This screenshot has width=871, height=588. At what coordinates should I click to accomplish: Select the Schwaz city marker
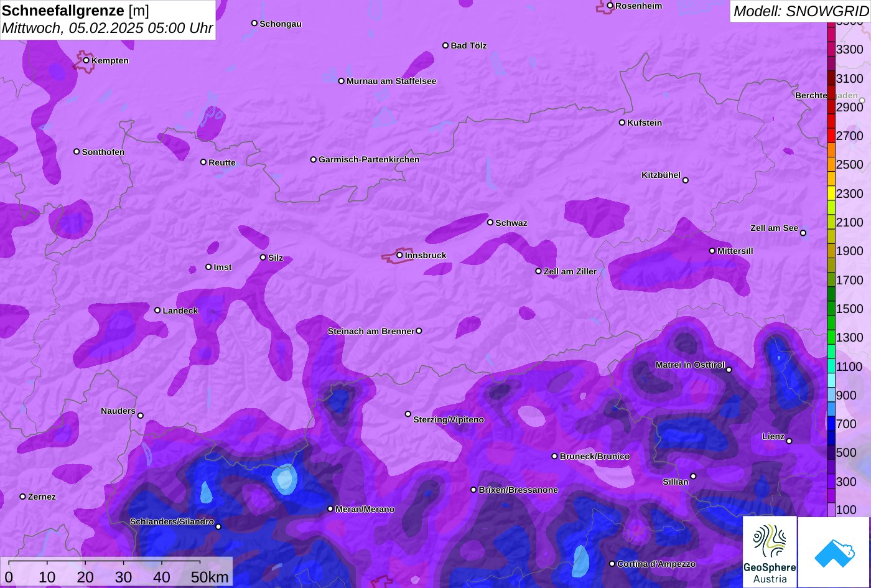pos(490,222)
